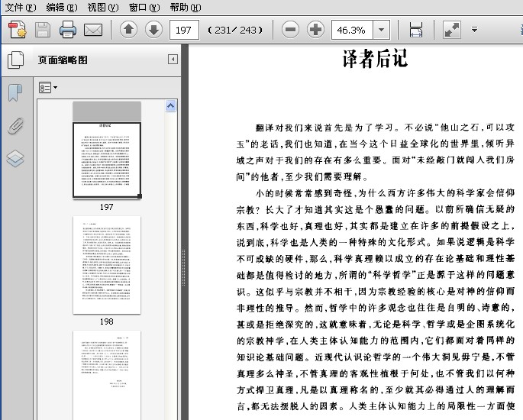Open the 视图 (View) menu
This screenshot has height=420, width=523.
[x=102, y=7]
